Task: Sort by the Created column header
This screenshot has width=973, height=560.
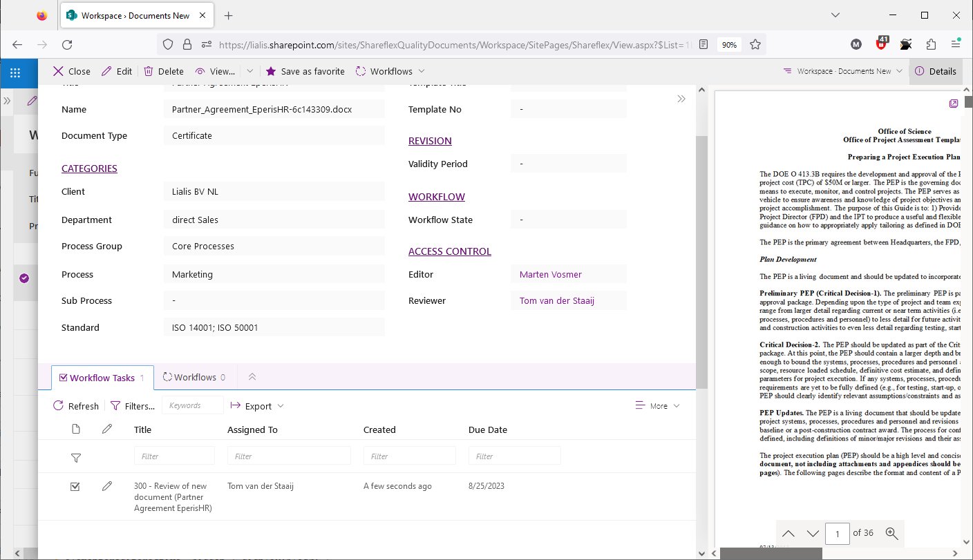Action: click(x=379, y=429)
